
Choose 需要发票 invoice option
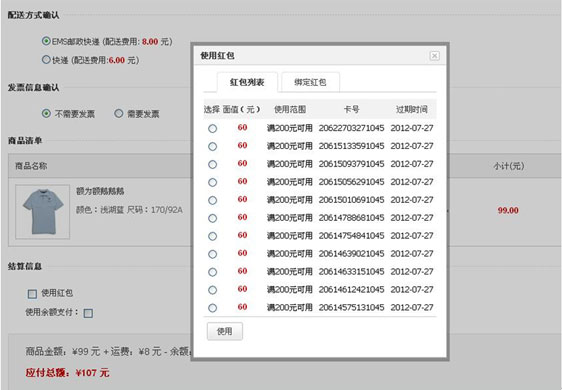(x=118, y=114)
